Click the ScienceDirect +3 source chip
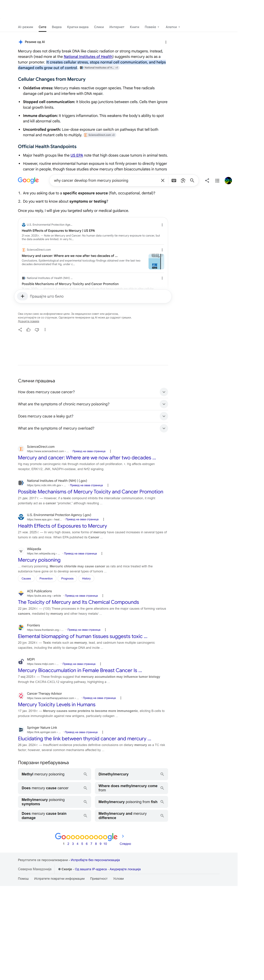 tap(100, 135)
